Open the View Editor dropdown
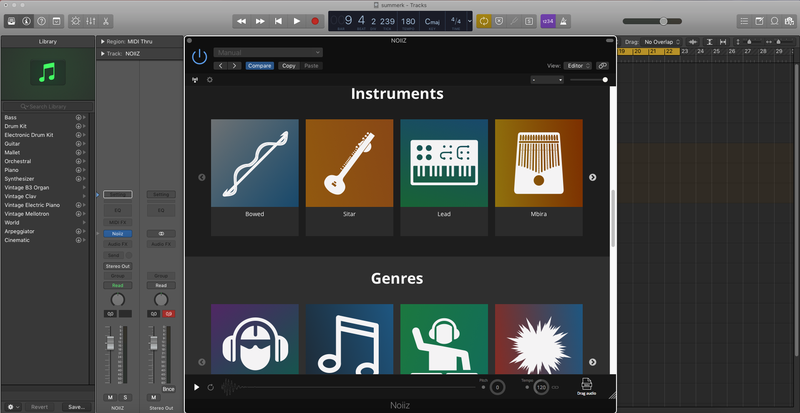 [577, 65]
